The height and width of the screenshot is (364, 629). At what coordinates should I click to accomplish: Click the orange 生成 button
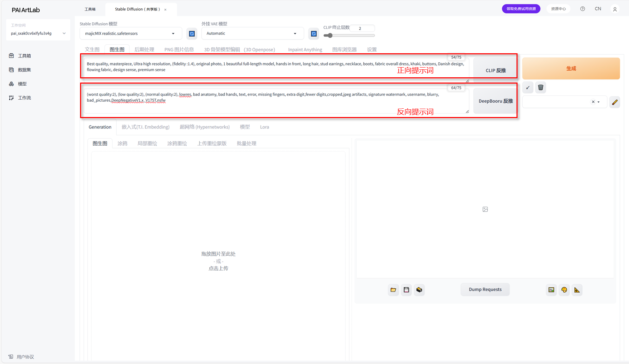pyautogui.click(x=571, y=69)
